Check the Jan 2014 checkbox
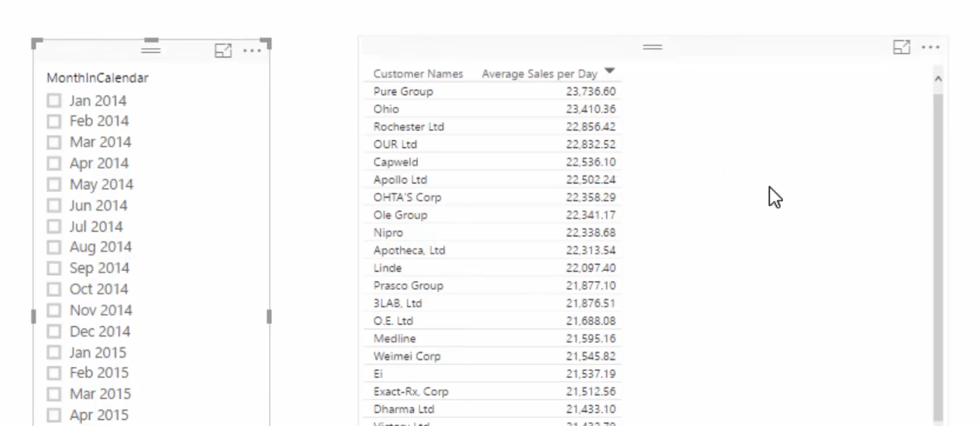This screenshot has width=980, height=426. (x=54, y=101)
